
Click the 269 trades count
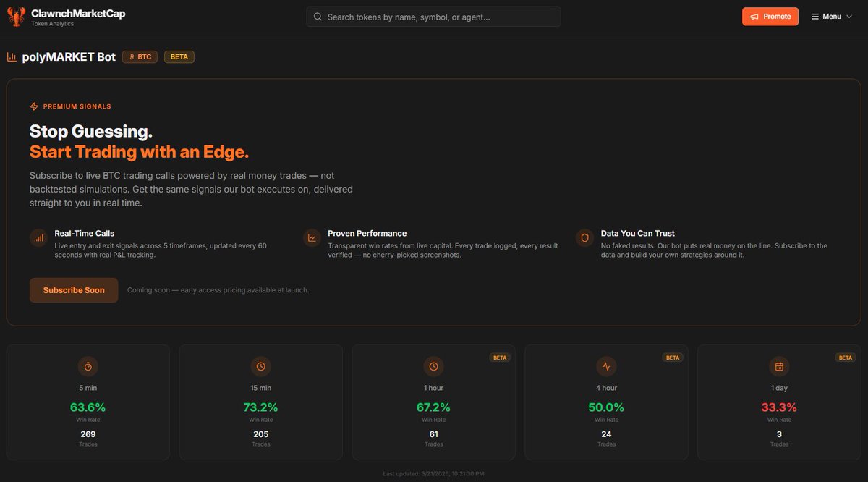click(x=88, y=434)
